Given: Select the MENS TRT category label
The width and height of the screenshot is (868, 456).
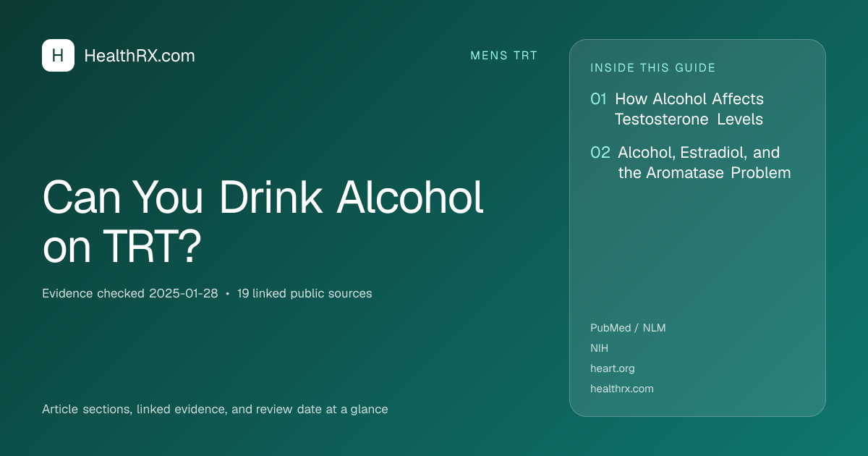Looking at the screenshot, I should pos(504,56).
